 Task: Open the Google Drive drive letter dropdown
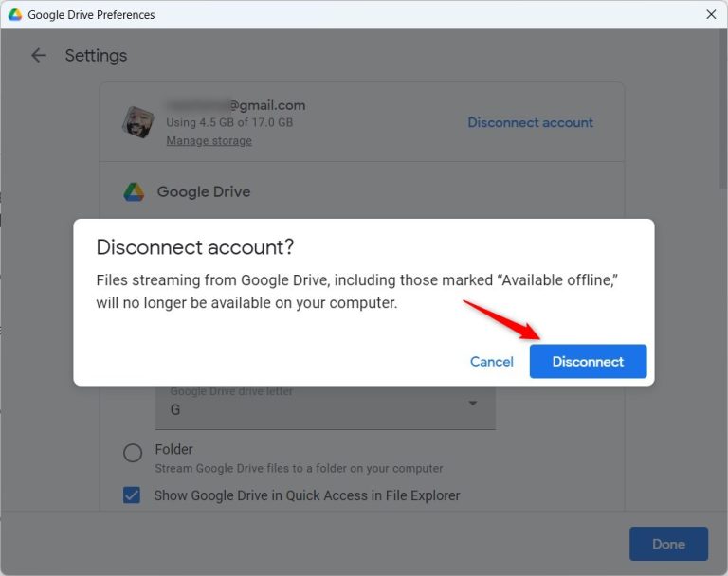[x=324, y=407]
